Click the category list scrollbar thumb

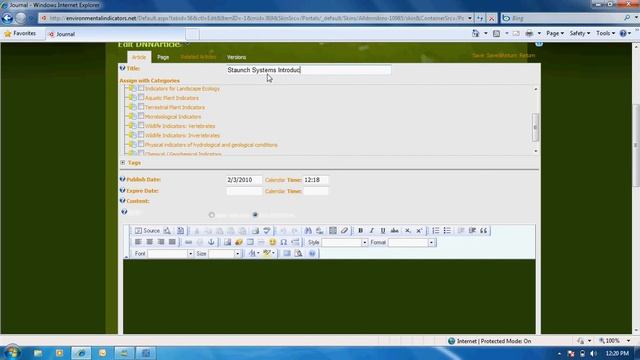tap(536, 127)
